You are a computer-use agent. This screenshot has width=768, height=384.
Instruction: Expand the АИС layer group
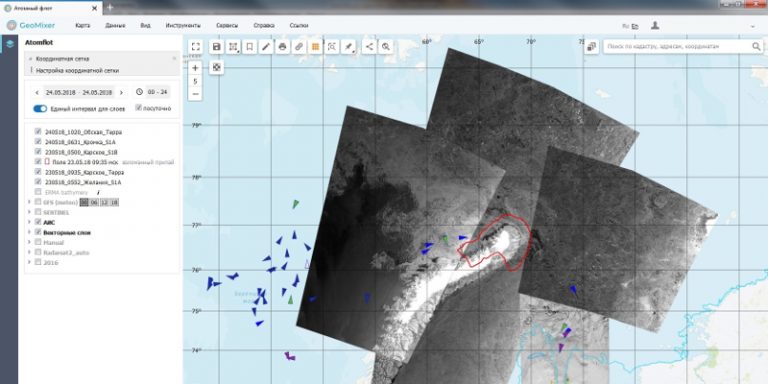click(30, 222)
